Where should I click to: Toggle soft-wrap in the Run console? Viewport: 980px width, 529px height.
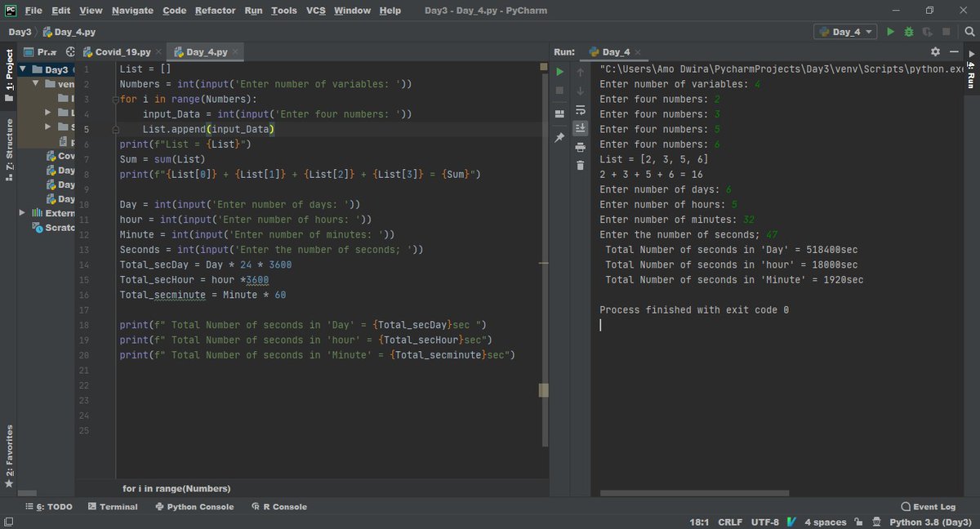pyautogui.click(x=580, y=109)
